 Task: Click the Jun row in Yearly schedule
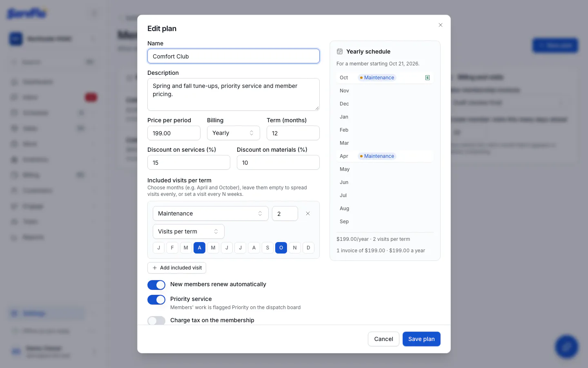[385, 182]
